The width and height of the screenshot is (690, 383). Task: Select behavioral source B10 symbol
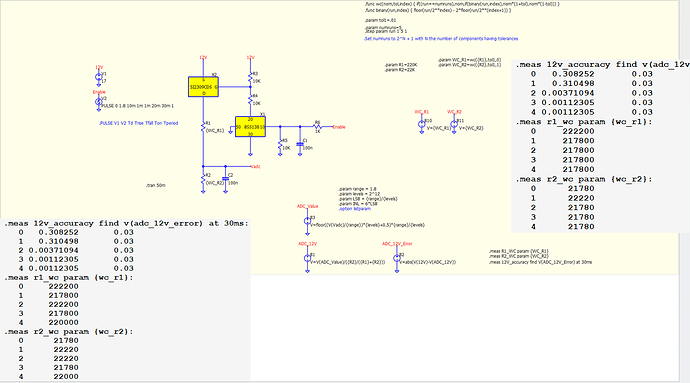(x=422, y=124)
